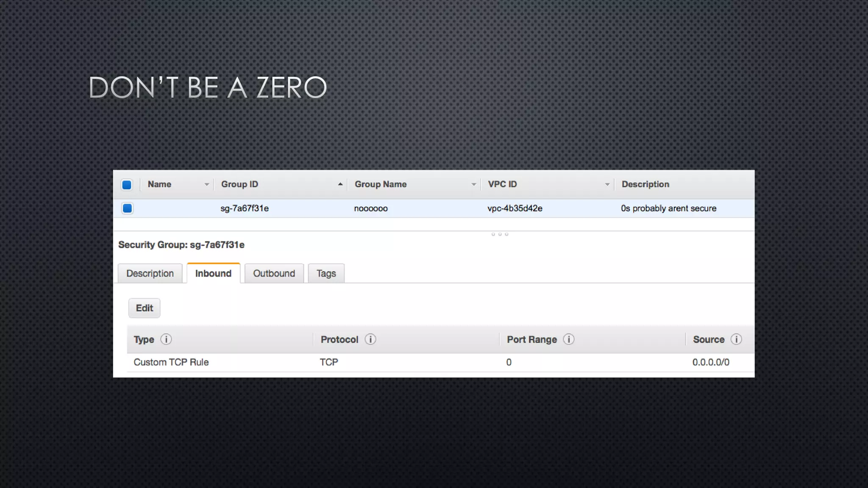
Task: Click the vpc-4b35d42e VPC ID
Action: (515, 208)
